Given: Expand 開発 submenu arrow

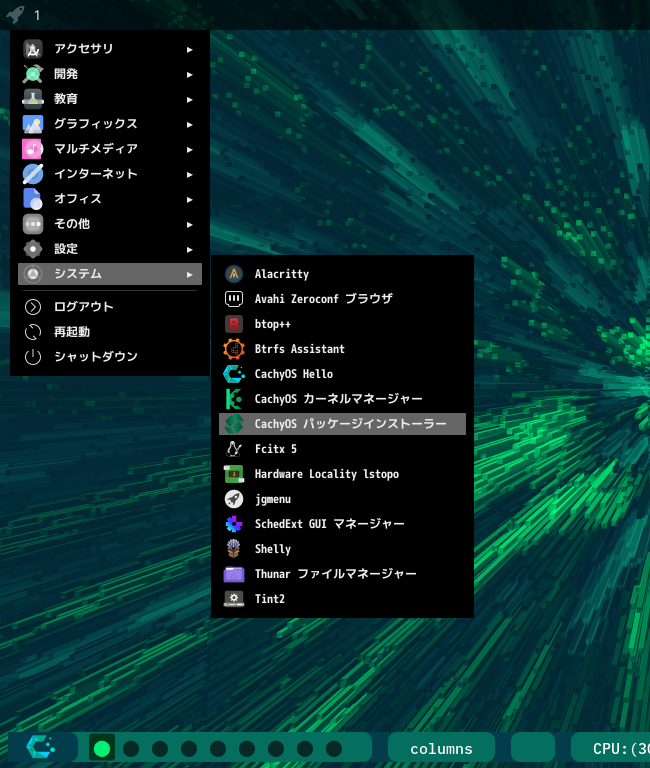Looking at the screenshot, I should [190, 74].
